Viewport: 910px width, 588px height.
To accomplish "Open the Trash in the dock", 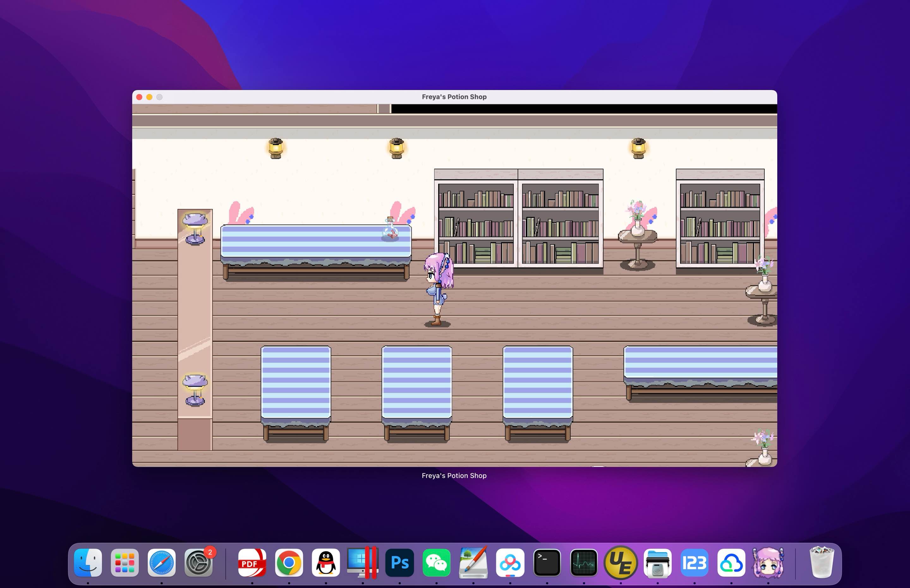I will point(821,562).
